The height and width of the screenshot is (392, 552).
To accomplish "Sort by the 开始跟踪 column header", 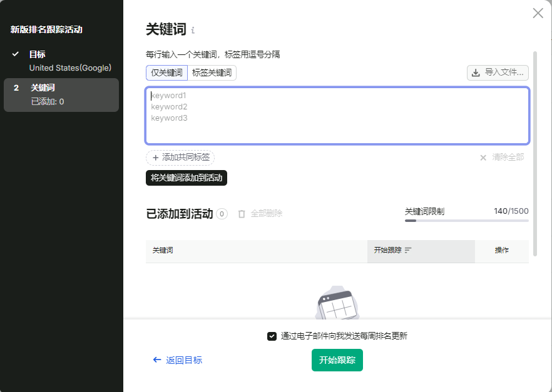I will pyautogui.click(x=421, y=250).
